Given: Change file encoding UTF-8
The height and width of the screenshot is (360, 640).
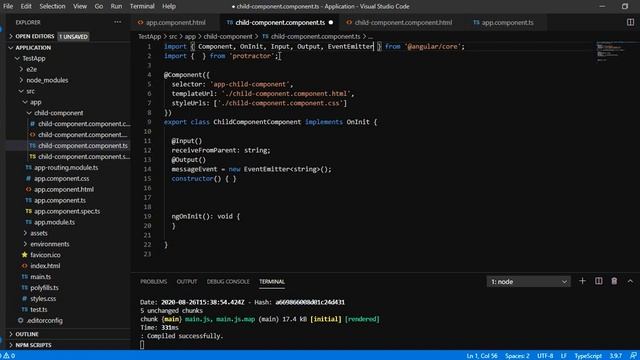Looking at the screenshot, I should (545, 356).
